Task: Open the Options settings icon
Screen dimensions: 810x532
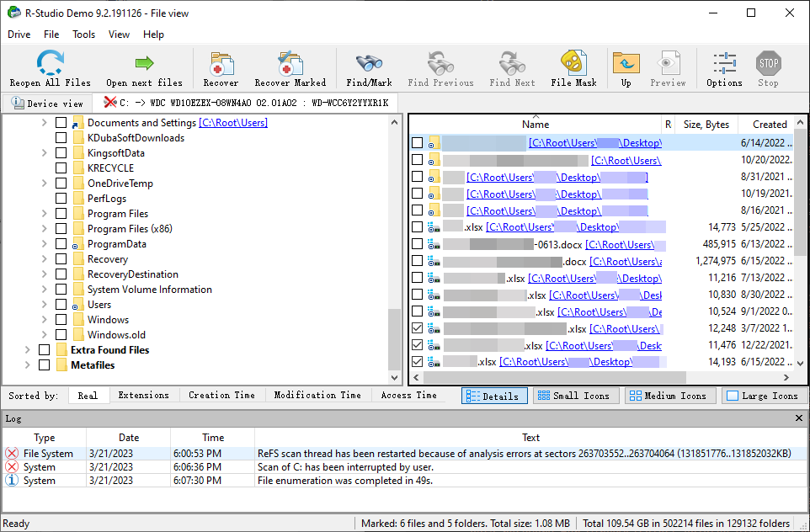Action: pos(724,63)
